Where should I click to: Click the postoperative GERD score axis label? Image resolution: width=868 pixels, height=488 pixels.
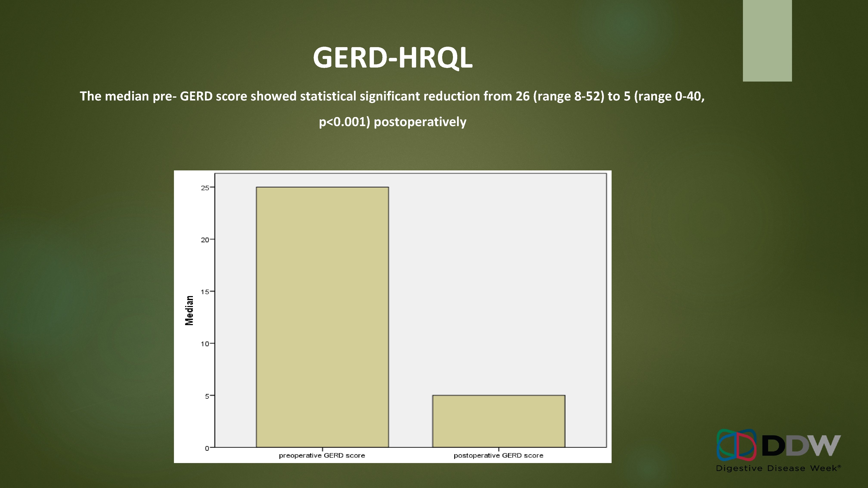point(498,456)
